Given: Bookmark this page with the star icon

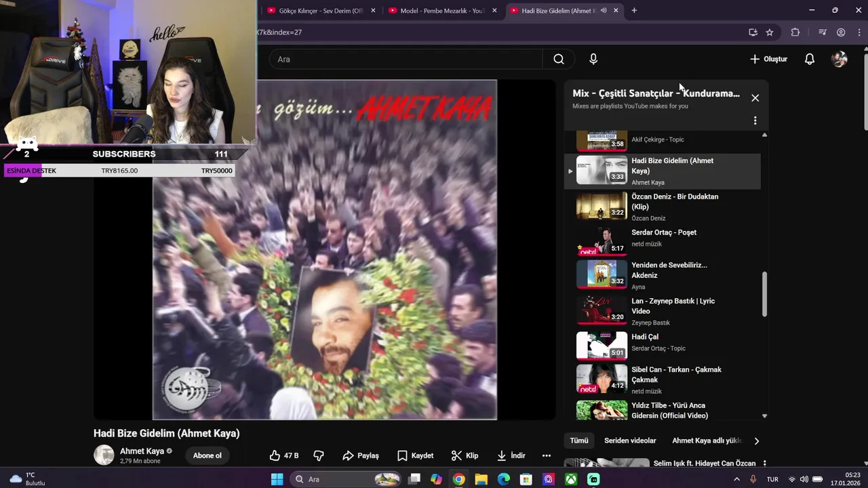Looking at the screenshot, I should (770, 32).
